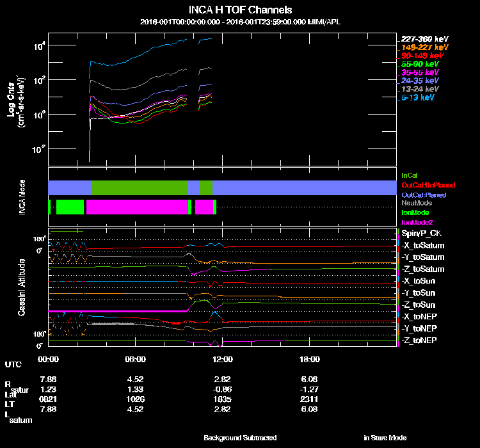Select the red '90-149 keV' legend entry
The height and width of the screenshot is (448, 480).
click(x=422, y=56)
